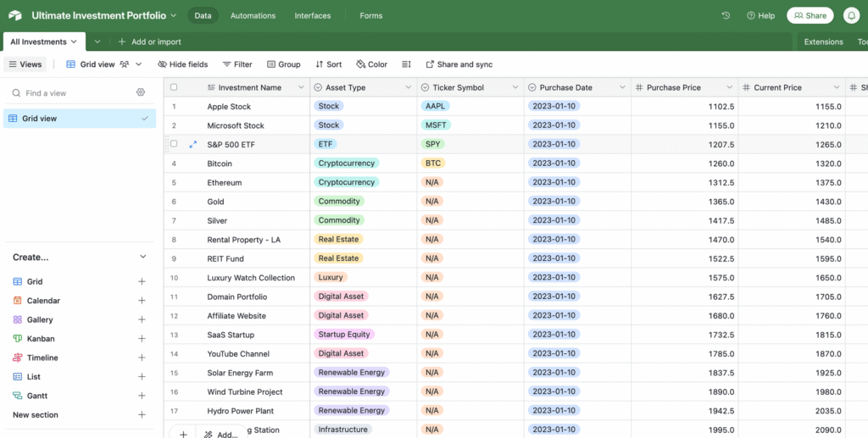This screenshot has height=438, width=868.
Task: Click the Share button
Action: click(x=810, y=15)
